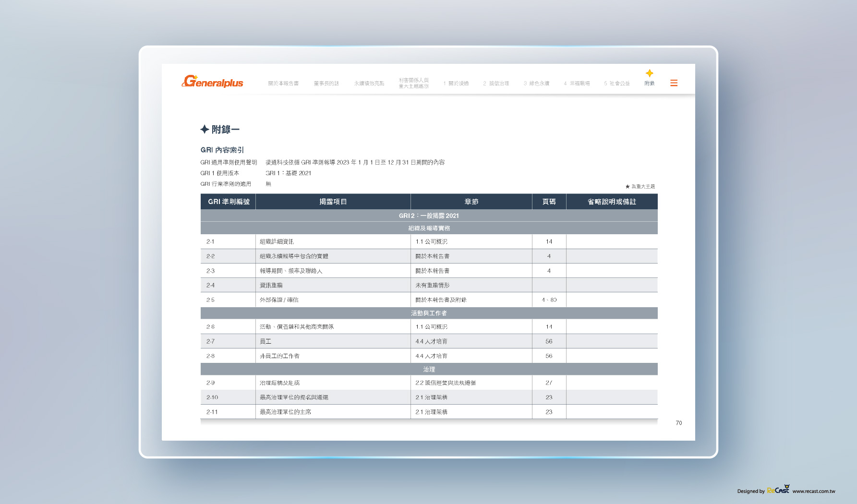Select cell 活動、價值鏈和其他商業關係
Viewport: 857px width, 504px height.
(333, 326)
